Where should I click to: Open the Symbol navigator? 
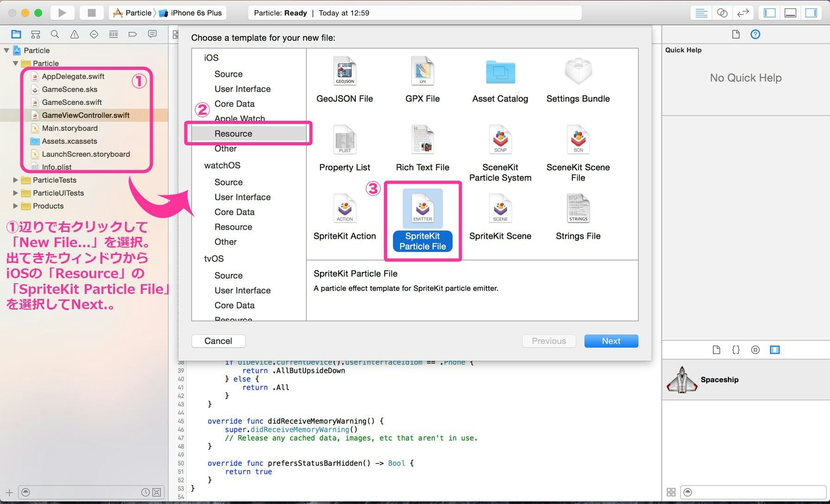tap(36, 34)
